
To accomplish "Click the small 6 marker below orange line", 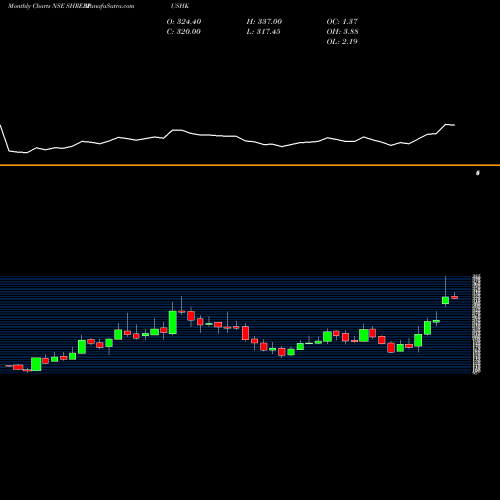I will click(478, 173).
